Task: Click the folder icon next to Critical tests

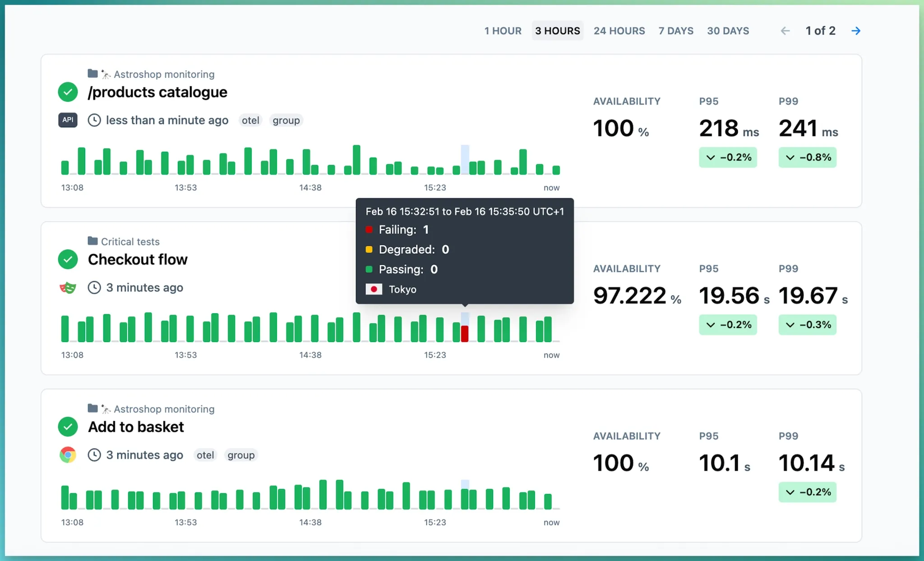Action: pyautogui.click(x=92, y=241)
